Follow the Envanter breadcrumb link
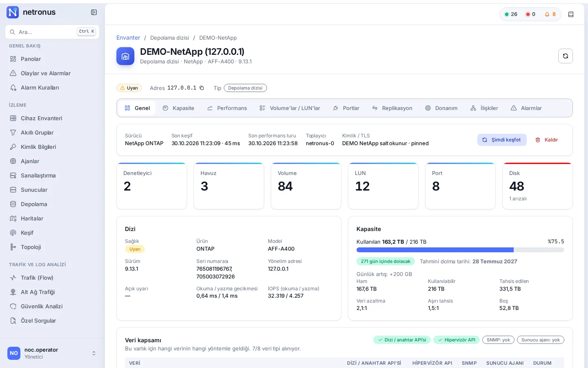 [x=128, y=38]
